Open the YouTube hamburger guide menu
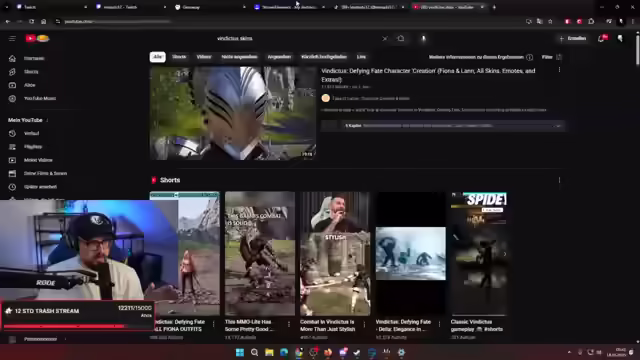This screenshot has height=360, width=640. (12, 38)
